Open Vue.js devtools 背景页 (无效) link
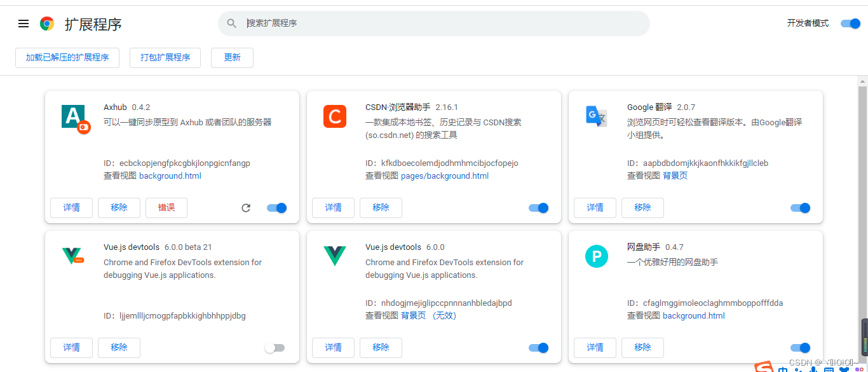868x372 pixels. click(x=428, y=316)
